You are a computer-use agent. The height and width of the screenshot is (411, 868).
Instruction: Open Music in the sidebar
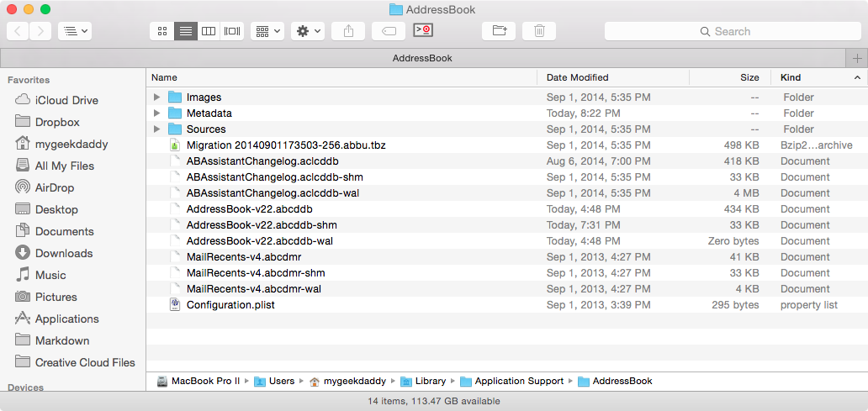(50, 275)
